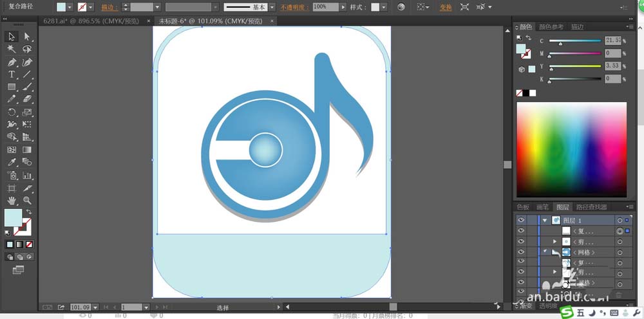Select the Selection (black arrow) tool
644x319 pixels.
(x=12, y=37)
